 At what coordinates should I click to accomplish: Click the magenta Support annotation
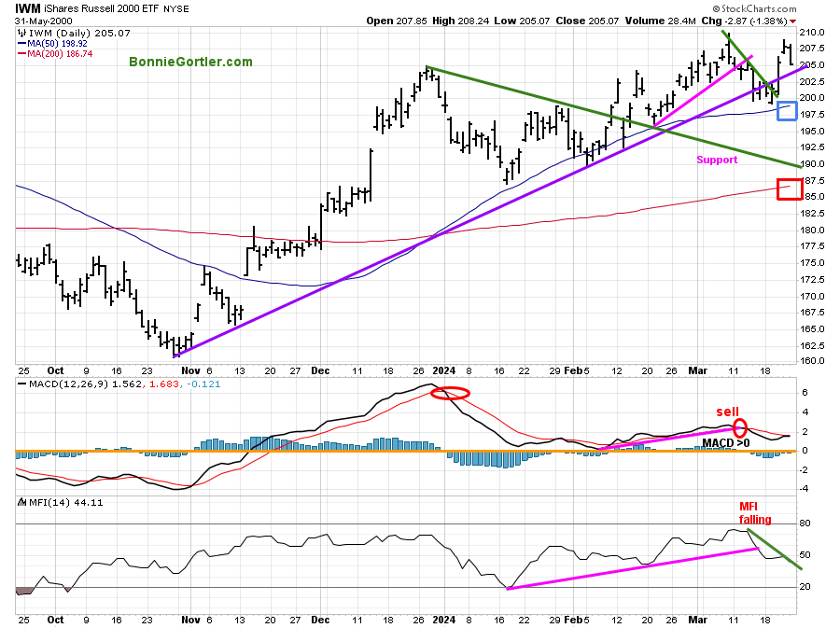point(717,160)
